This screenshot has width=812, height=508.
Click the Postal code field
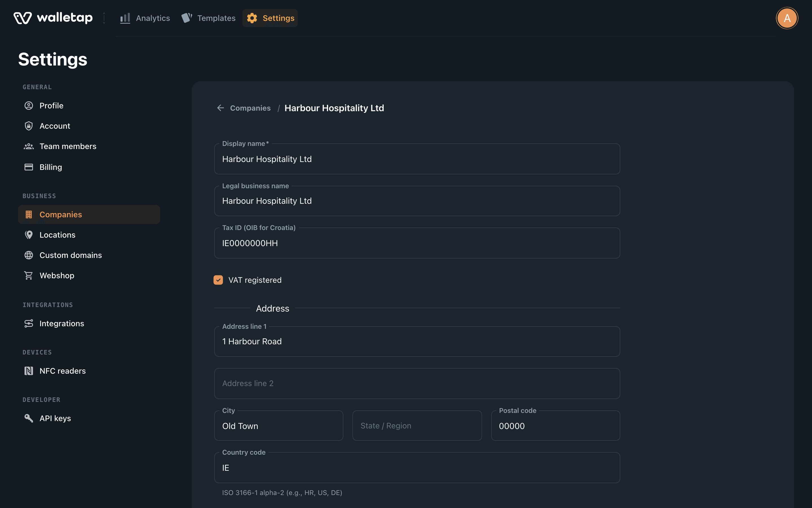(555, 426)
